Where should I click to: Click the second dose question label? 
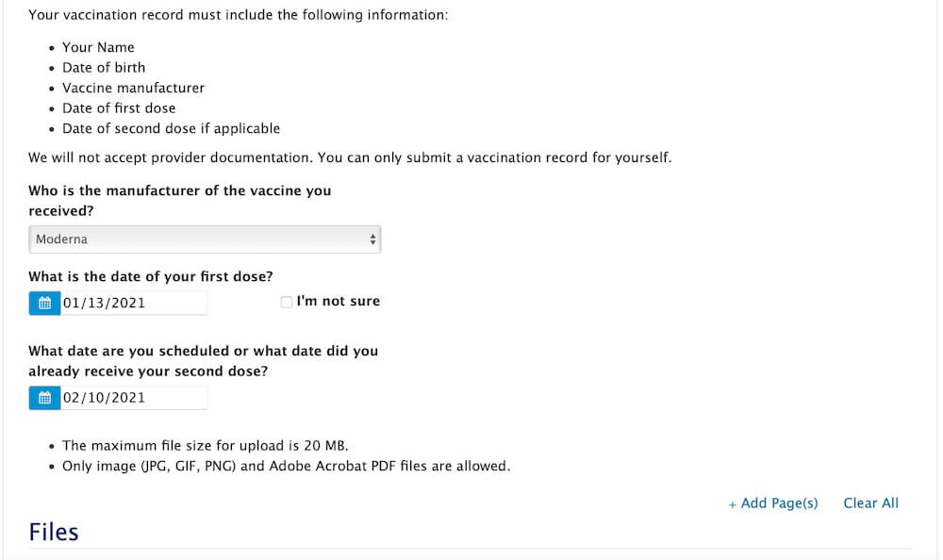(x=204, y=361)
